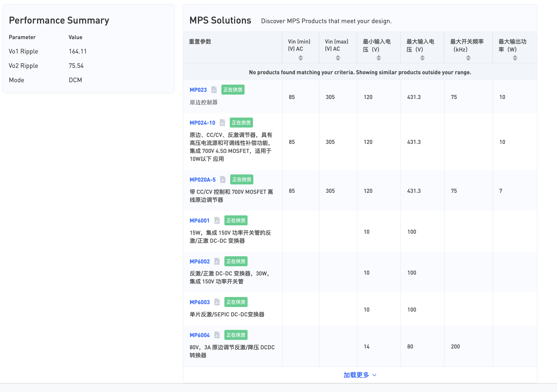Image resolution: width=557 pixels, height=392 pixels.
Task: Sort by Vin (min) (V) AC column
Action: 301,58
